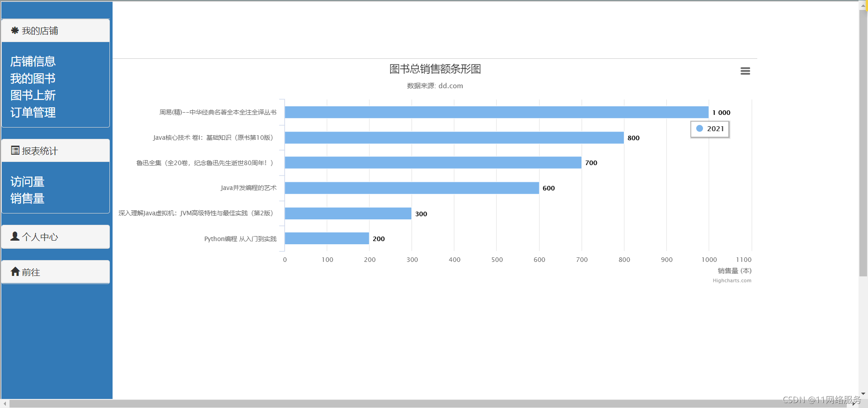The image size is (868, 408).
Task: Select the 700-value bar for 鲁迅全集
Action: tap(433, 163)
